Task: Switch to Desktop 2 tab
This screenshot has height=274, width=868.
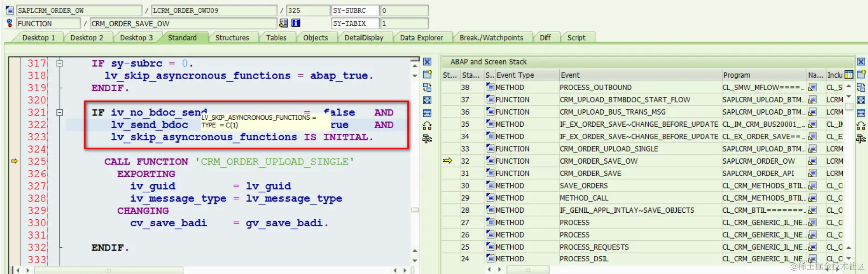Action: [x=87, y=38]
